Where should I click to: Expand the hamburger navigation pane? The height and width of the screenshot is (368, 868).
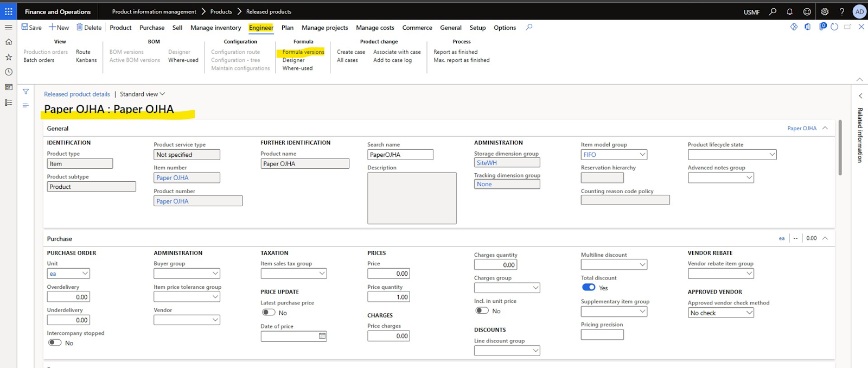[x=8, y=27]
